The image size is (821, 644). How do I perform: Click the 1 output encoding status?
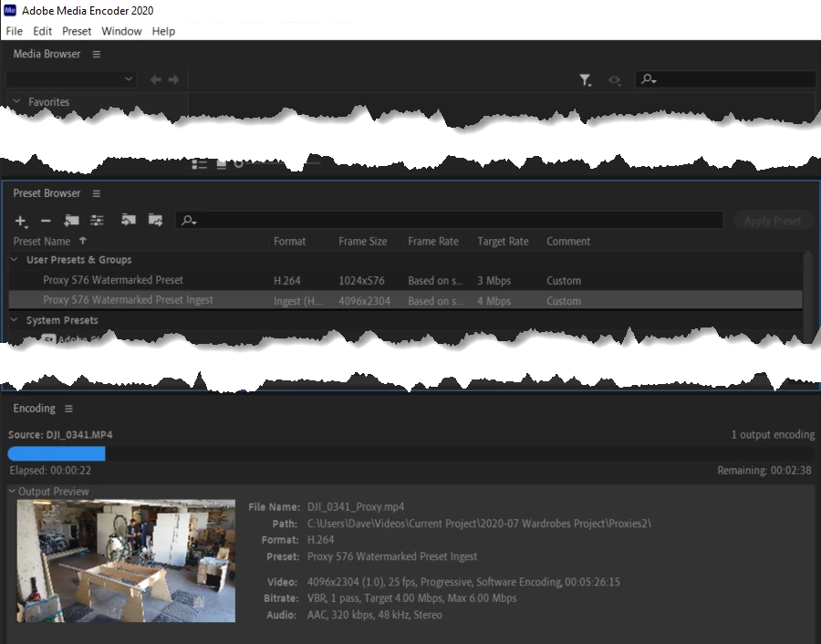click(x=773, y=434)
